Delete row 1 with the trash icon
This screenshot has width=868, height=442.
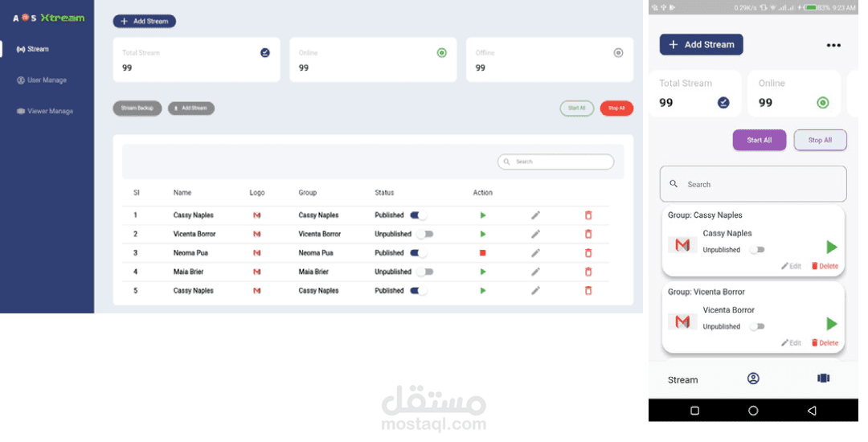click(x=588, y=215)
